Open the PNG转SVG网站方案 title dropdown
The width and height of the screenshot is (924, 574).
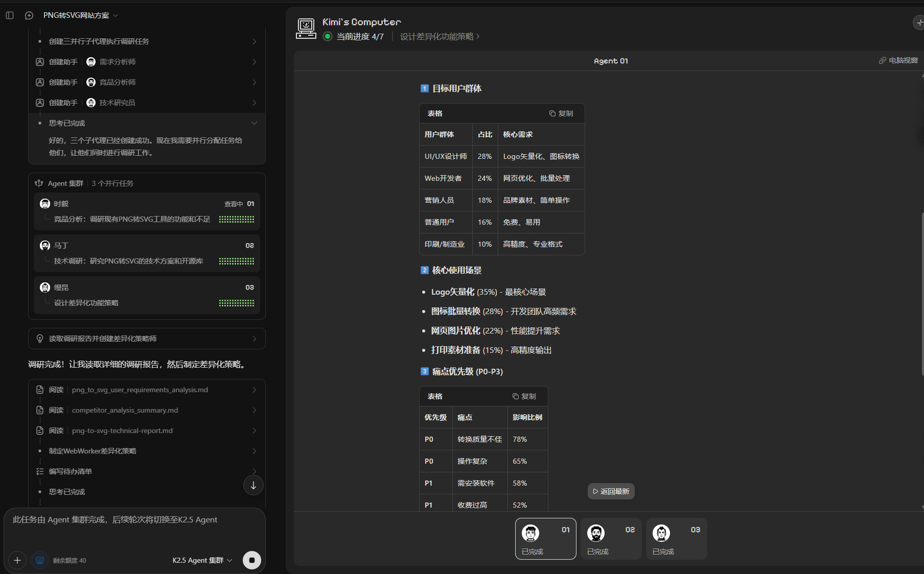tap(81, 15)
